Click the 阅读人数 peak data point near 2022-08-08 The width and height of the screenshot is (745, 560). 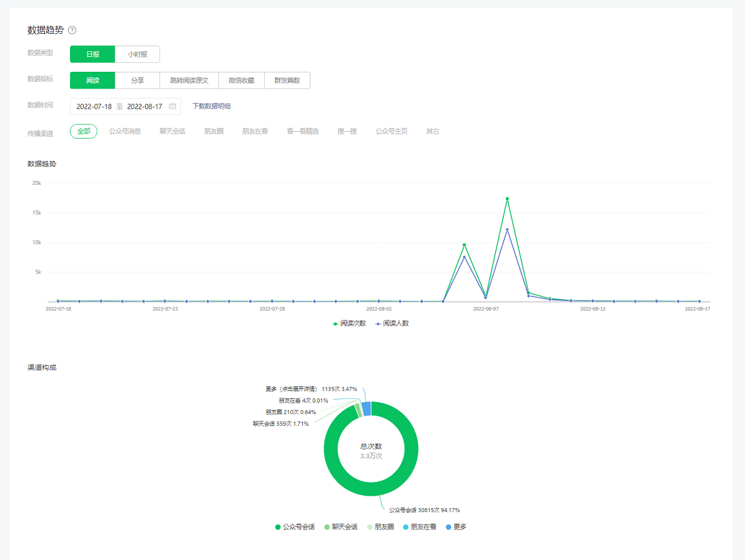[508, 229]
